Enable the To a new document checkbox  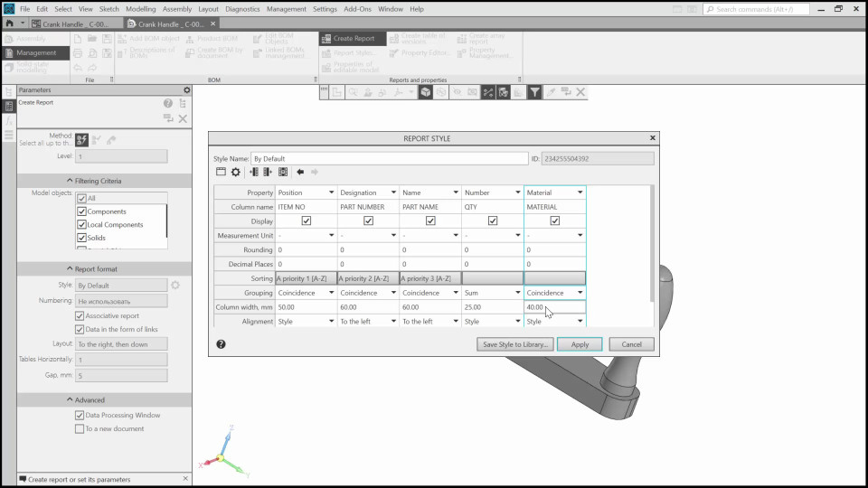pos(80,428)
